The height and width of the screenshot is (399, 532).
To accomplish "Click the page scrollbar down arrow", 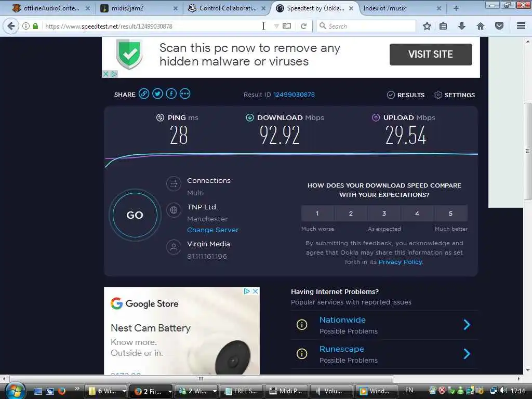I will [527, 370].
